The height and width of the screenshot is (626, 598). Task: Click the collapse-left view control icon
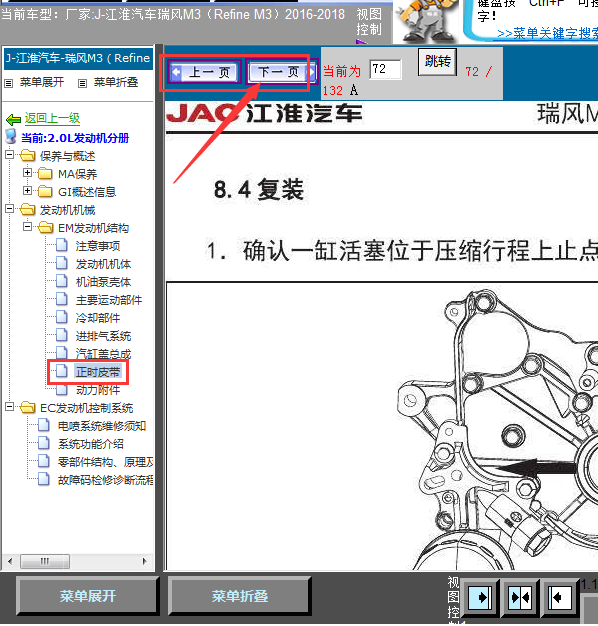[x=560, y=597]
